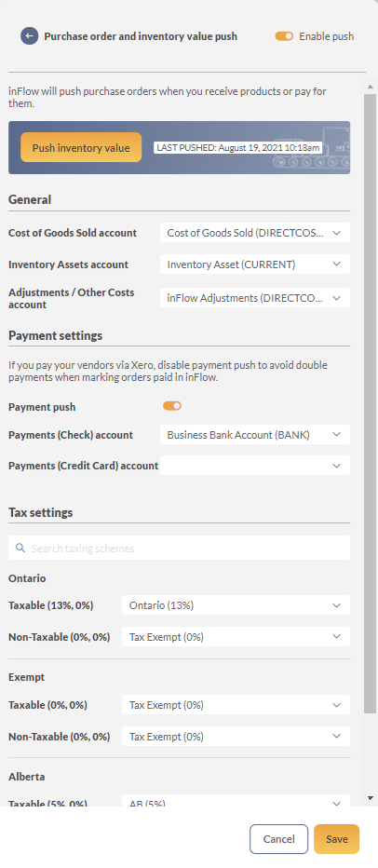Expand Ontario Taxable (13%) tax dropdown
The image size is (378, 868).
pyautogui.click(x=236, y=605)
